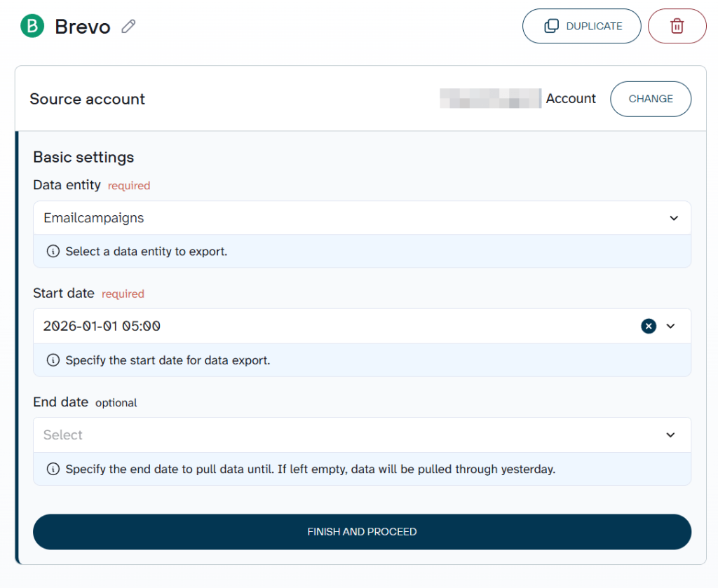Click the start date value 2026-01-01 05:00

pos(102,326)
